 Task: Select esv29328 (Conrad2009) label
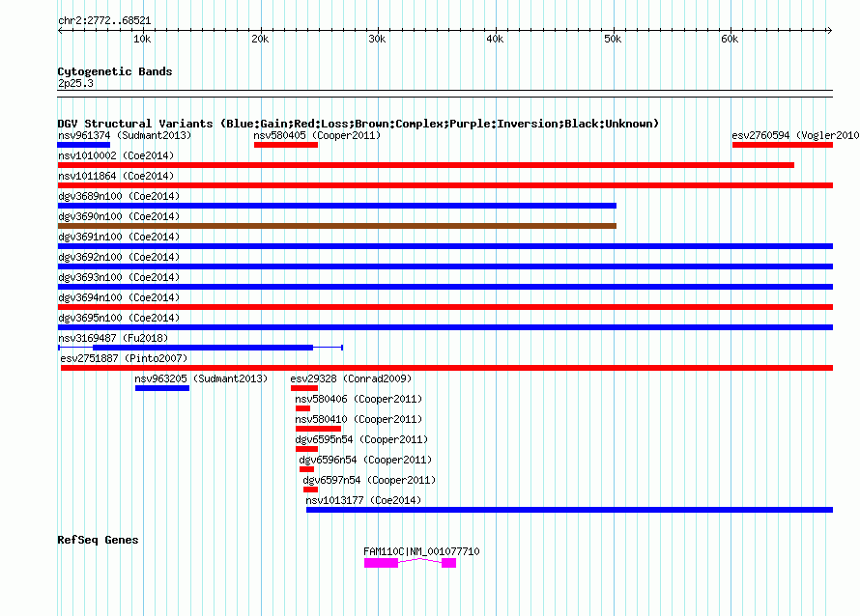click(351, 378)
